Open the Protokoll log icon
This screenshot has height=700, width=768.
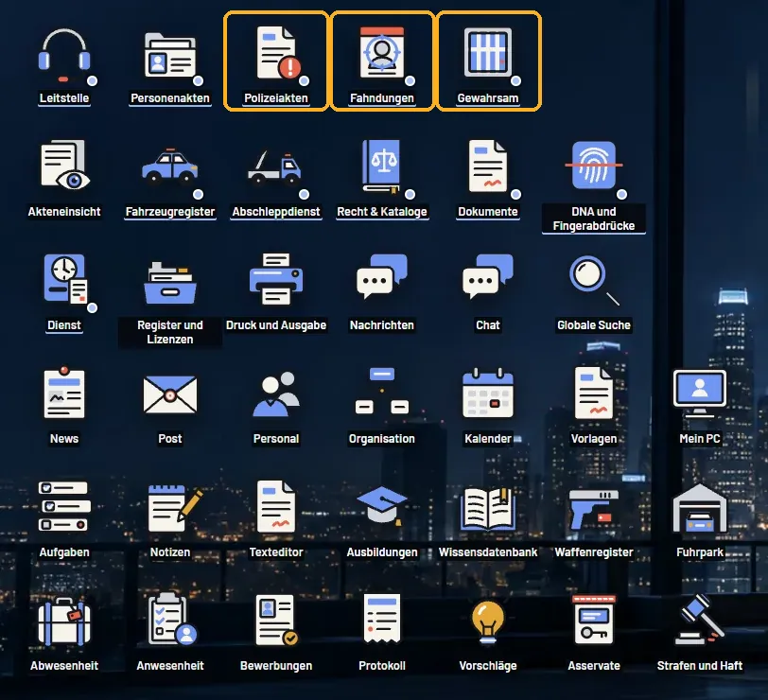pyautogui.click(x=382, y=620)
